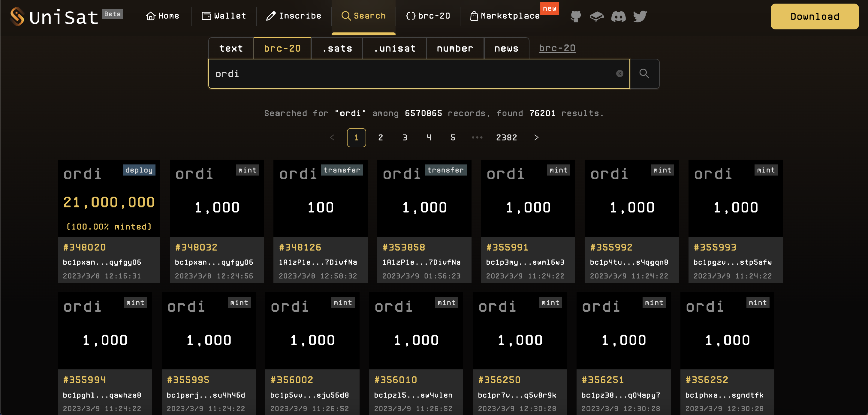This screenshot has width=868, height=415.
Task: Switch to the number search tab
Action: click(455, 48)
